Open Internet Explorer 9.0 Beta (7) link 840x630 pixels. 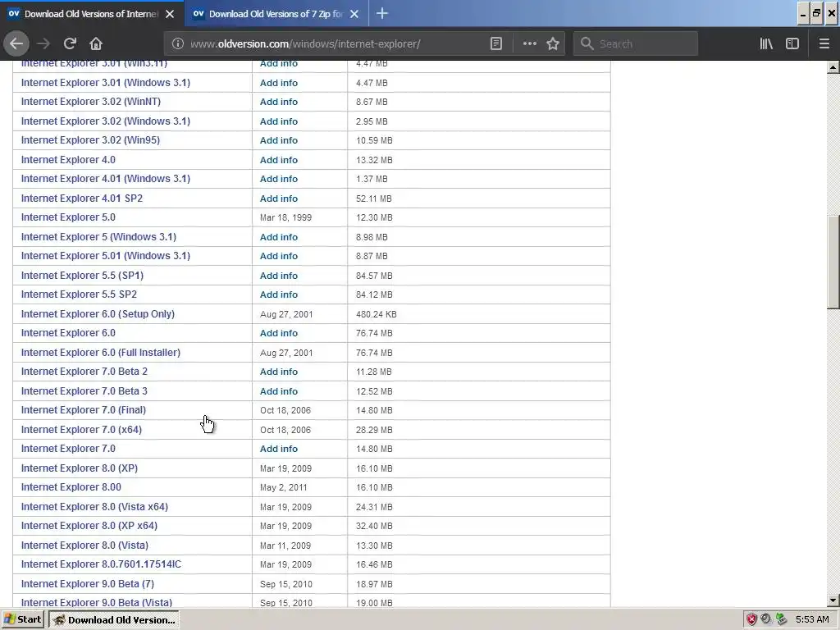point(87,583)
